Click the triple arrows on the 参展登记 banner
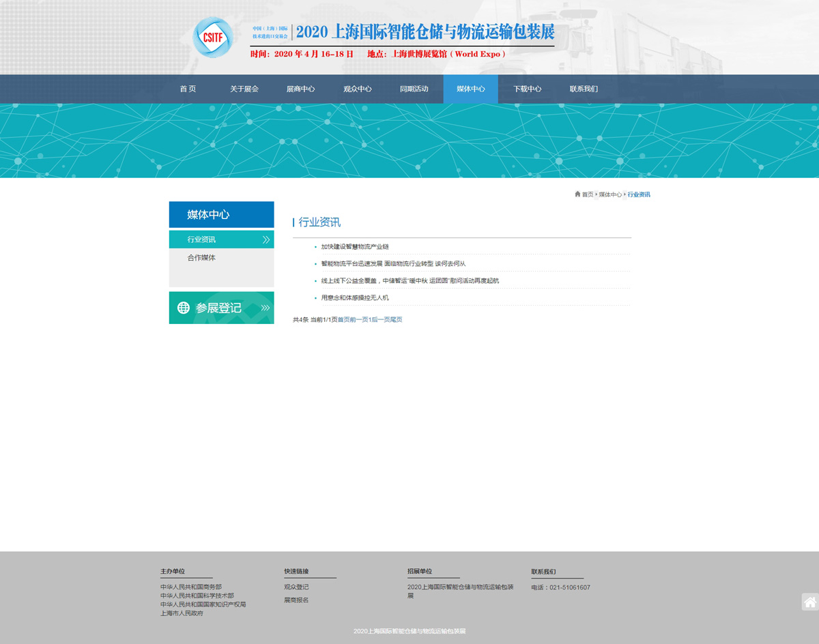Screen dimensions: 819x644 tap(265, 308)
